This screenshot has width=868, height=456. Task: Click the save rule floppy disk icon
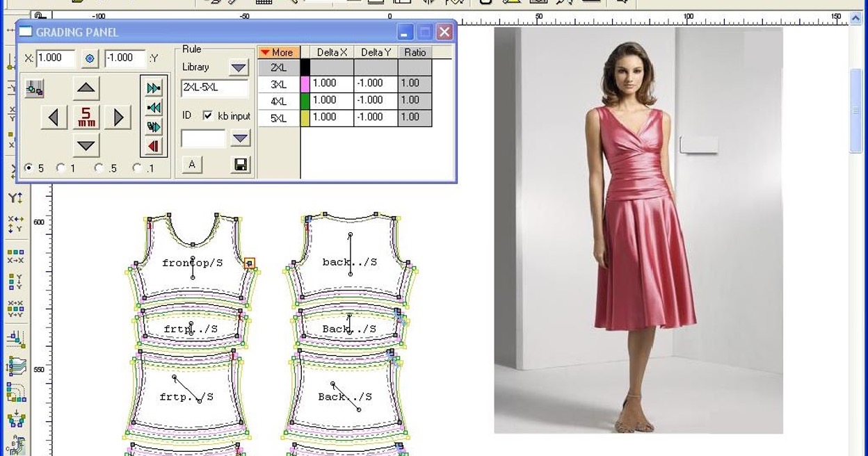(241, 165)
